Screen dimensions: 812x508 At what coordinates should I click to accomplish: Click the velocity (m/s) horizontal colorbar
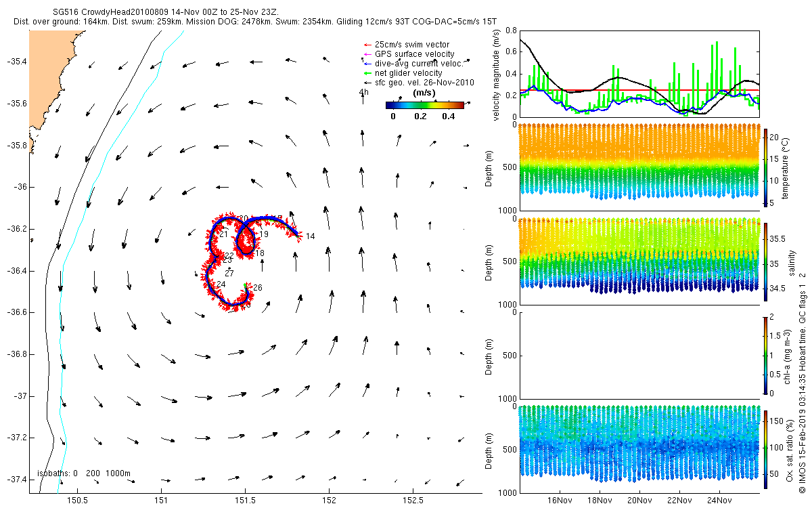[425, 105]
